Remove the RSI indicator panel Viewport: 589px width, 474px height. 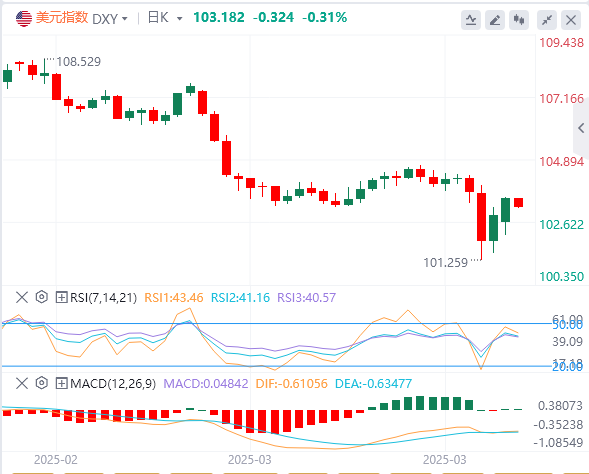[x=22, y=297]
